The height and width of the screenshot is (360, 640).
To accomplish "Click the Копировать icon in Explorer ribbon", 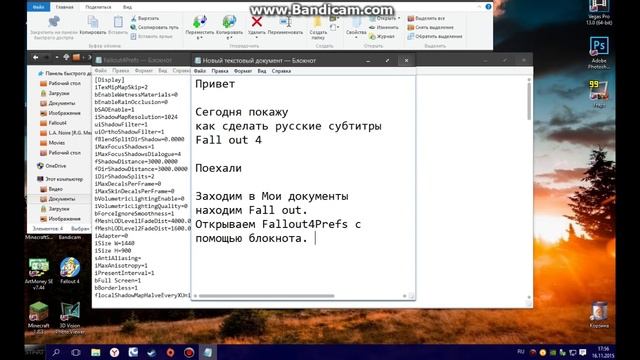I will click(93, 23).
